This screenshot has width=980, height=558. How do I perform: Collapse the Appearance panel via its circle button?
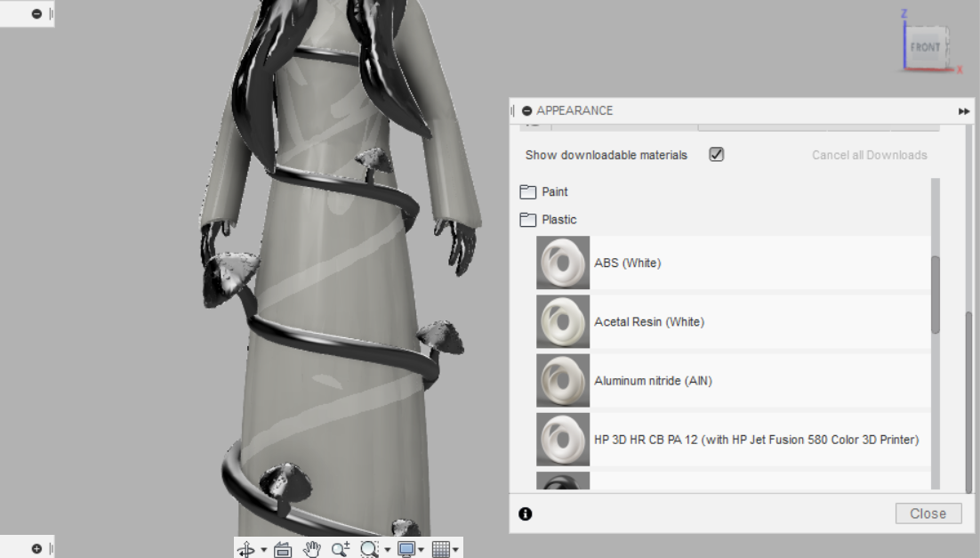[529, 110]
